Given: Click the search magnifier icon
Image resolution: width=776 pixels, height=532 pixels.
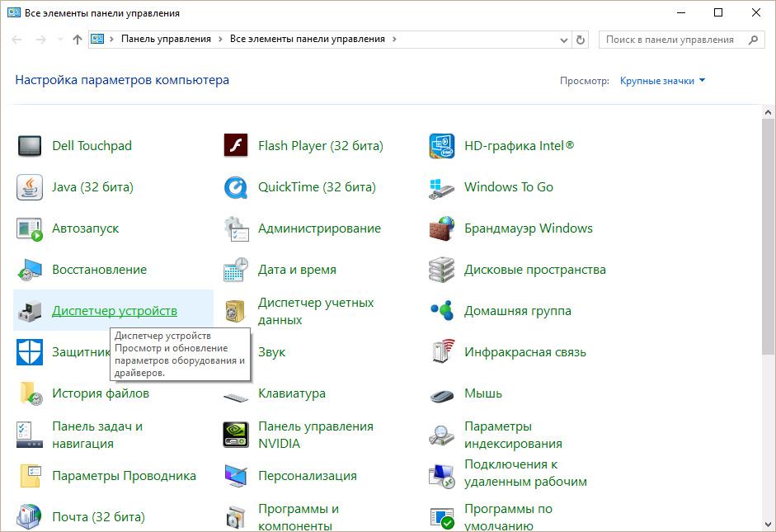Looking at the screenshot, I should 753,40.
